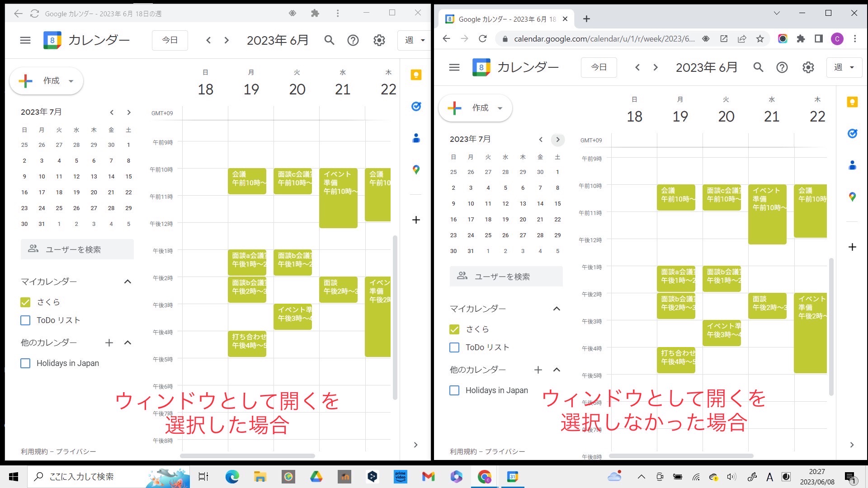Toggle main menu hamburger in left window
The height and width of the screenshot is (488, 868).
point(25,40)
